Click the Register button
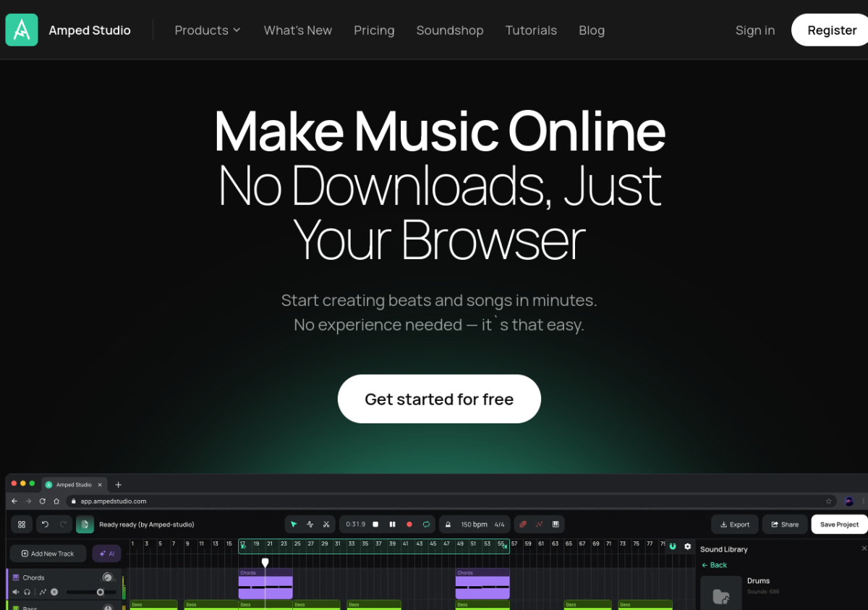This screenshot has height=610, width=868. click(x=830, y=30)
